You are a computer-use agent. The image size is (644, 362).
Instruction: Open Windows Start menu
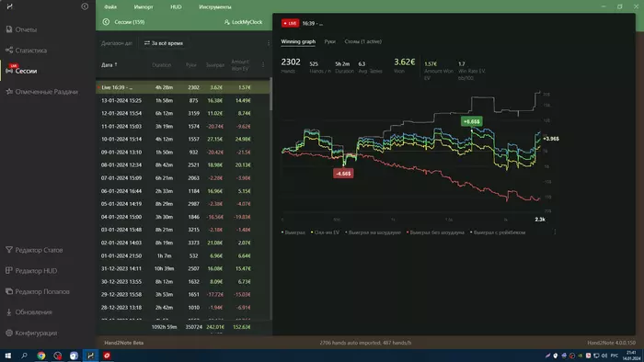7,356
